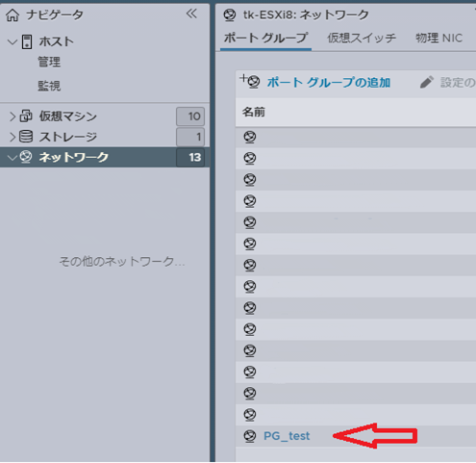Select the ポート グループ tab
This screenshot has width=476, height=463.
(x=265, y=39)
